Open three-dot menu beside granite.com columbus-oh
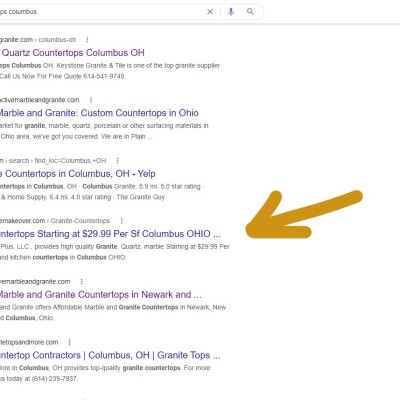The width and height of the screenshot is (400, 400). click(x=87, y=40)
